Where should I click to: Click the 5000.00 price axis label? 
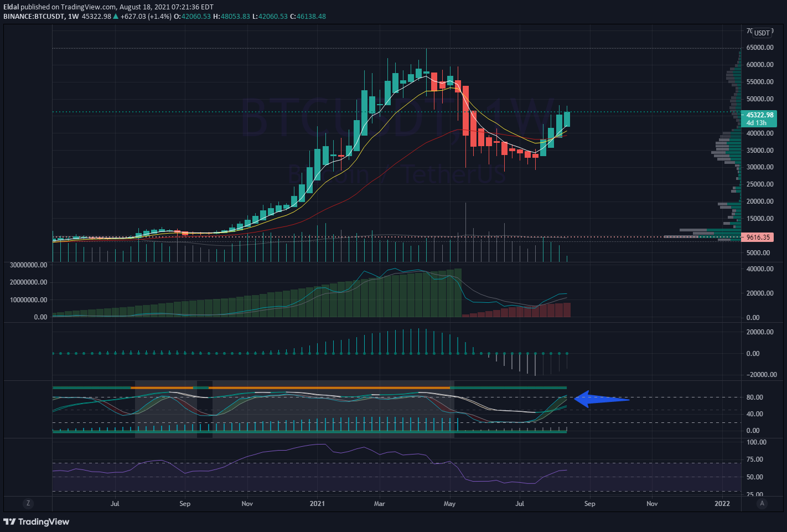pyautogui.click(x=758, y=253)
